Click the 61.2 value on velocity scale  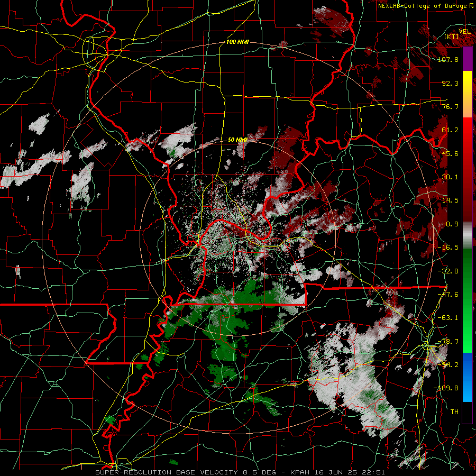(450, 130)
